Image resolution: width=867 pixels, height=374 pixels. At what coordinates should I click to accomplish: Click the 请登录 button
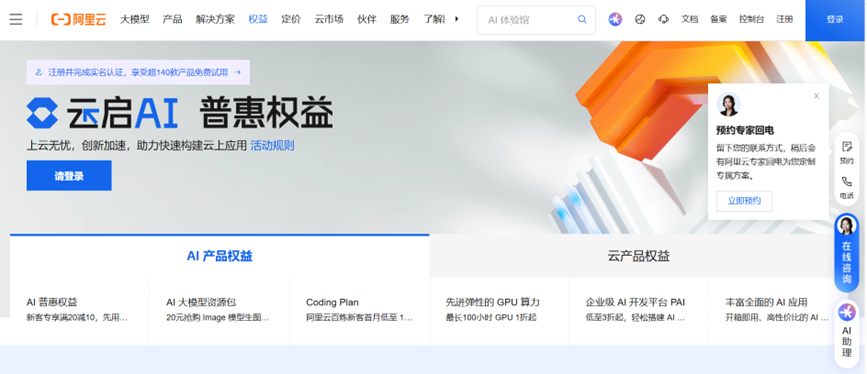(x=69, y=176)
